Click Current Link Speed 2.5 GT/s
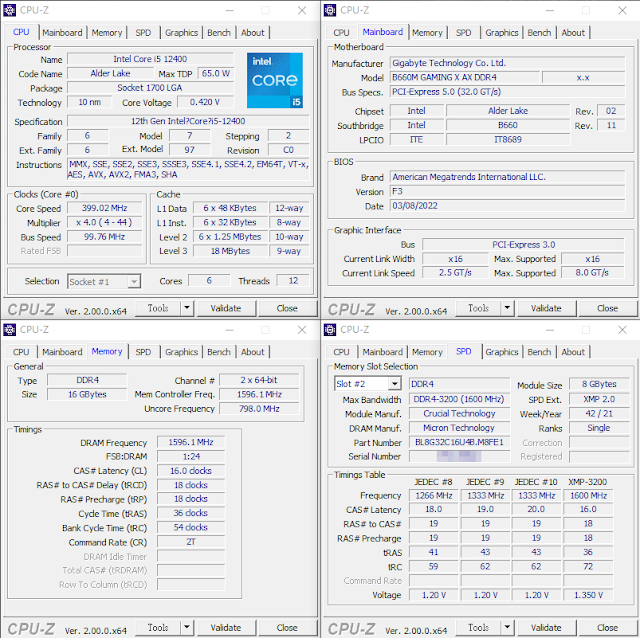Screen dimensions: 640x638 [x=455, y=273]
